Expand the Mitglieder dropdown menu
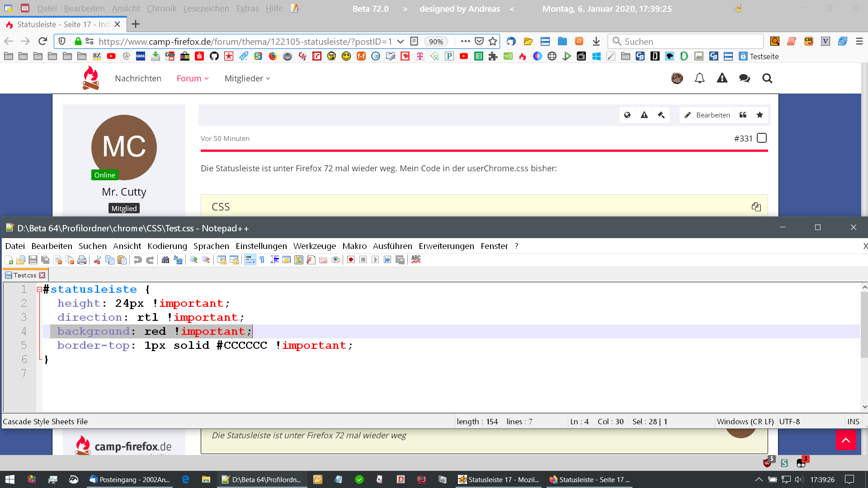Image resolution: width=868 pixels, height=488 pixels. 247,79
